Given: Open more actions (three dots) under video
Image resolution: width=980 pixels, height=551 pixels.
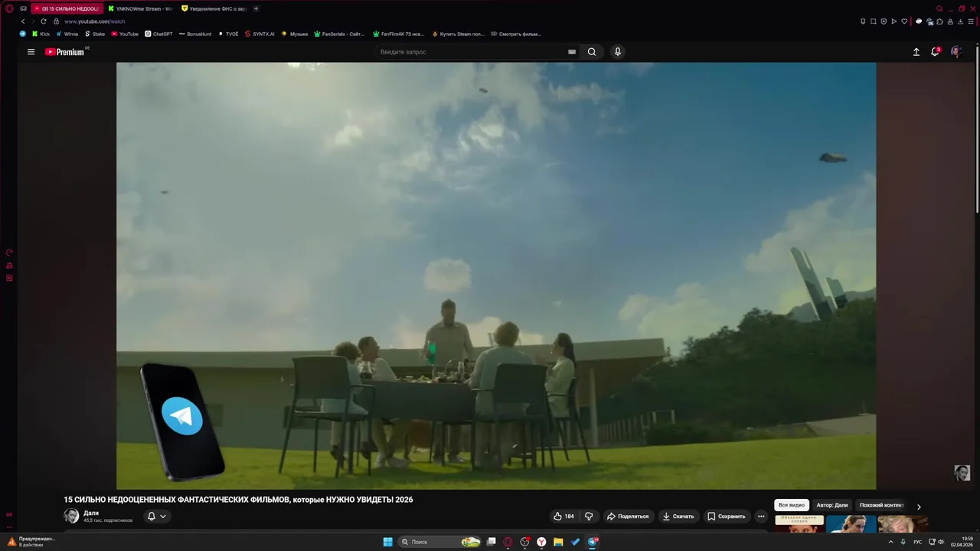Looking at the screenshot, I should pyautogui.click(x=760, y=517).
